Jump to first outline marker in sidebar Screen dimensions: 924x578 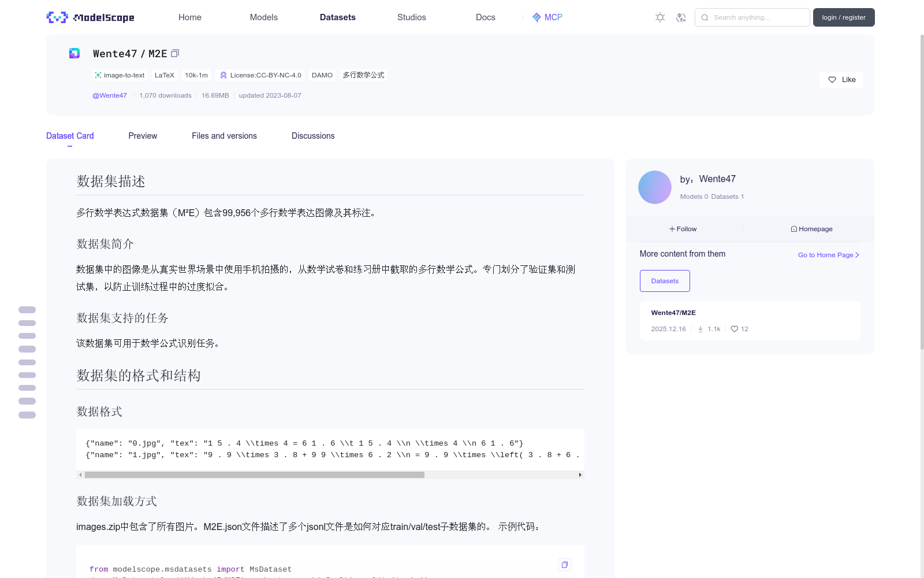coord(27,310)
